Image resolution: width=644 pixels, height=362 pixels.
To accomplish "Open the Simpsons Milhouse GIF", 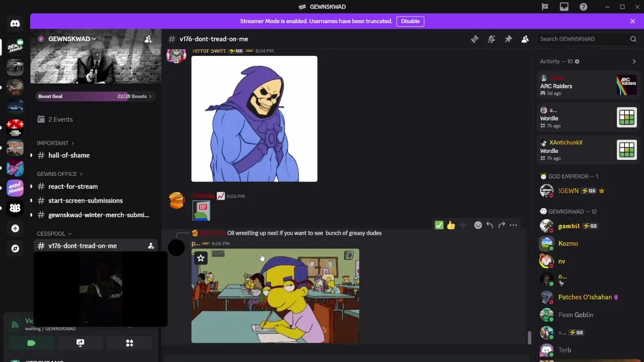I will pos(275,296).
